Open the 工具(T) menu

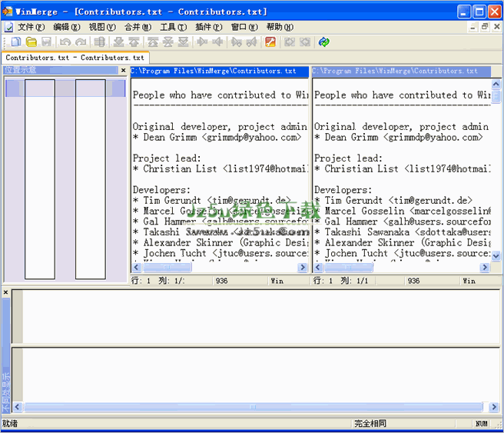pos(174,28)
